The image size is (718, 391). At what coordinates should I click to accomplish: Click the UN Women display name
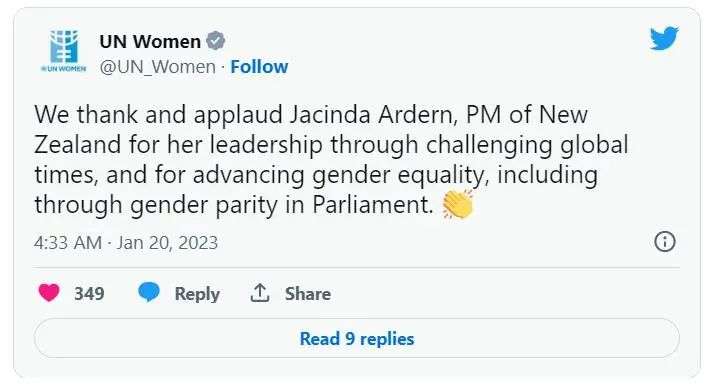tap(150, 42)
